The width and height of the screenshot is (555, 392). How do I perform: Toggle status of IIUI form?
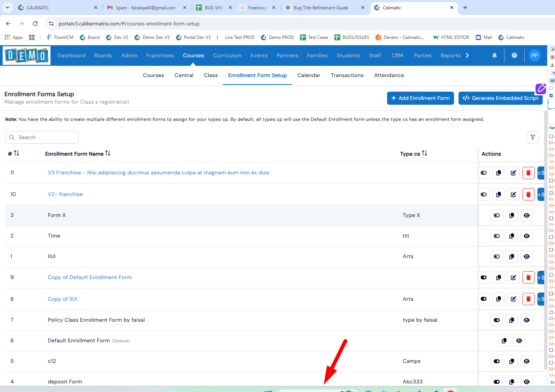[497, 257]
